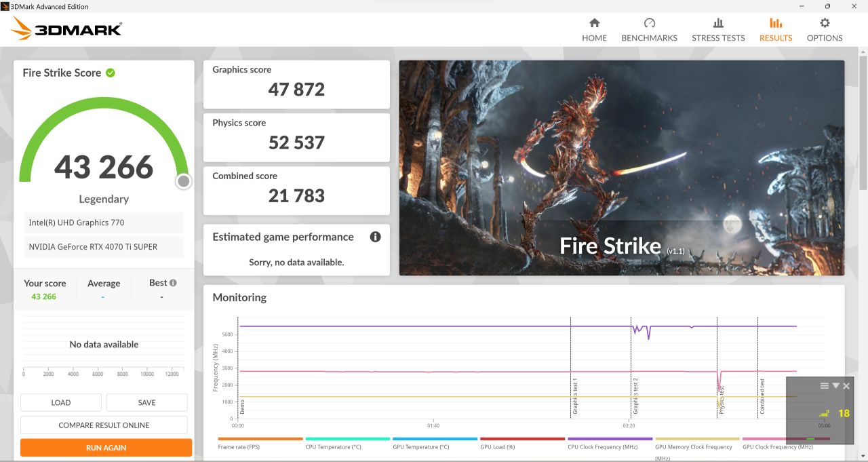Click the gauge end marker knob
868x462 pixels.
click(183, 181)
